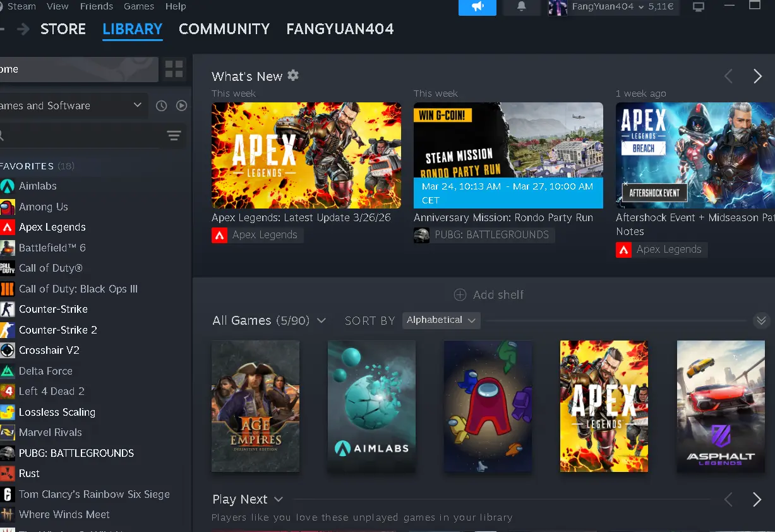Image resolution: width=775 pixels, height=532 pixels.
Task: Open the Asphalt Legends game cover
Action: coord(721,406)
